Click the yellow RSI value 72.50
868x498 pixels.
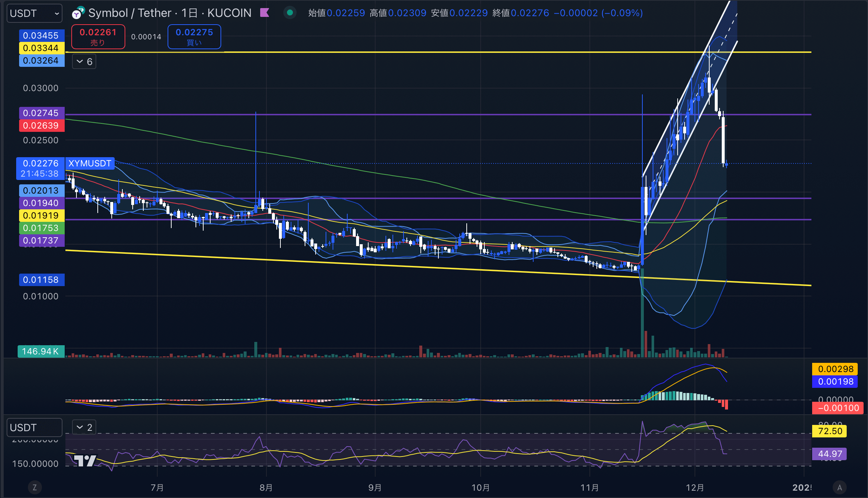(829, 431)
